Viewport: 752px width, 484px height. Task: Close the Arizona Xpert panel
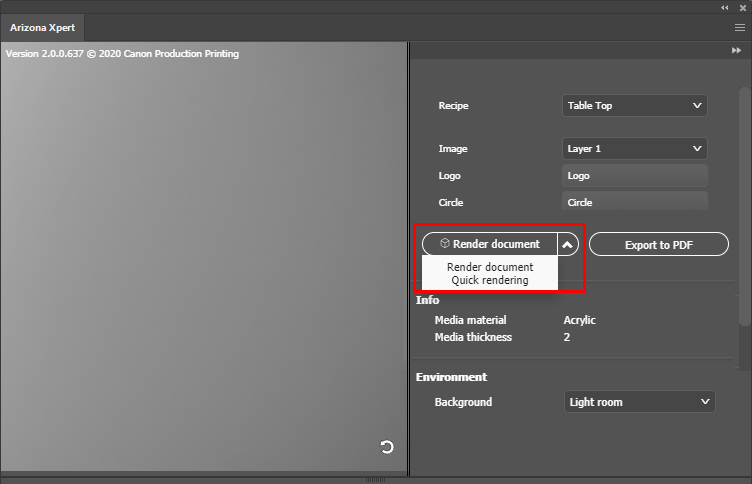click(x=743, y=8)
